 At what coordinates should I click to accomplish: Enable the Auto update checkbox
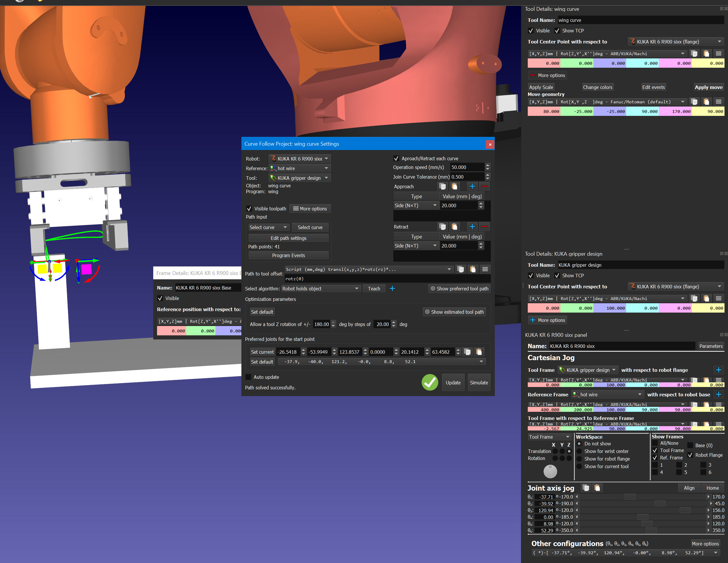[x=248, y=377]
